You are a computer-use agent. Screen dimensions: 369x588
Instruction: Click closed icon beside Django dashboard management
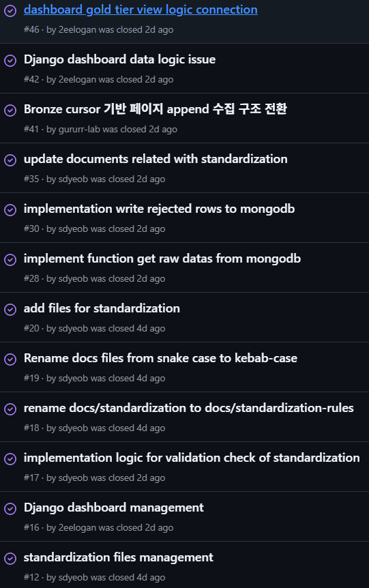[x=10, y=509]
